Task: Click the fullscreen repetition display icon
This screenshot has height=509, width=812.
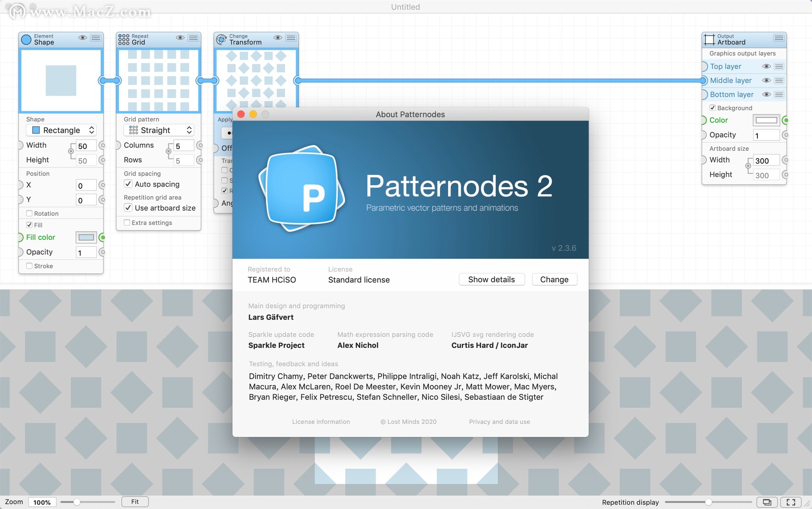Action: pyautogui.click(x=790, y=502)
